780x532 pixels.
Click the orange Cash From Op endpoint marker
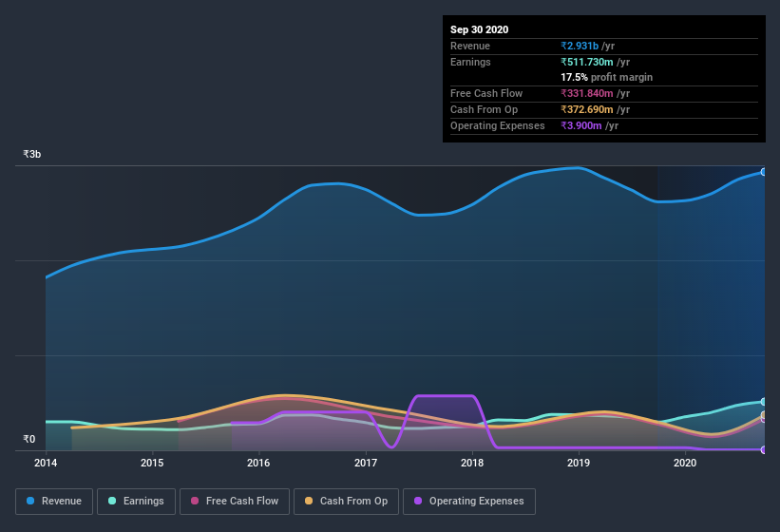(764, 414)
